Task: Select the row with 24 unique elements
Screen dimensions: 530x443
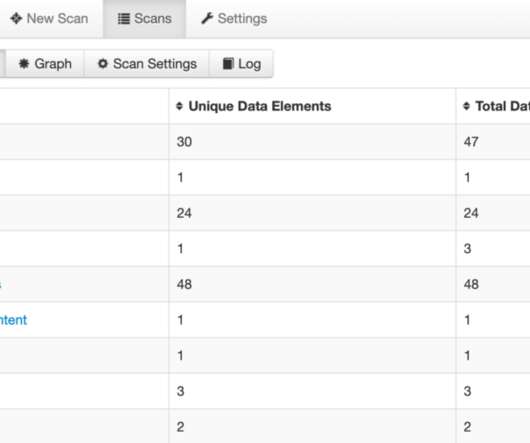Action: click(265, 213)
